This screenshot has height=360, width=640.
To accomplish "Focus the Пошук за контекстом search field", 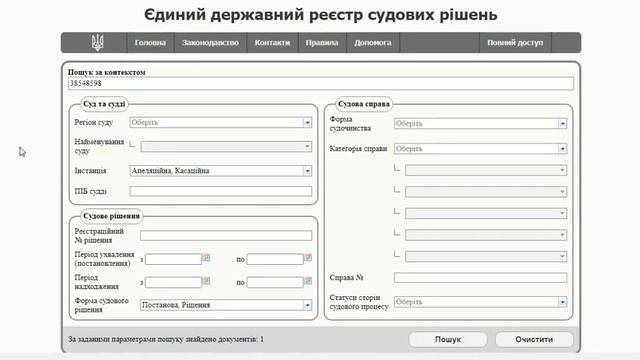I will coord(321,83).
